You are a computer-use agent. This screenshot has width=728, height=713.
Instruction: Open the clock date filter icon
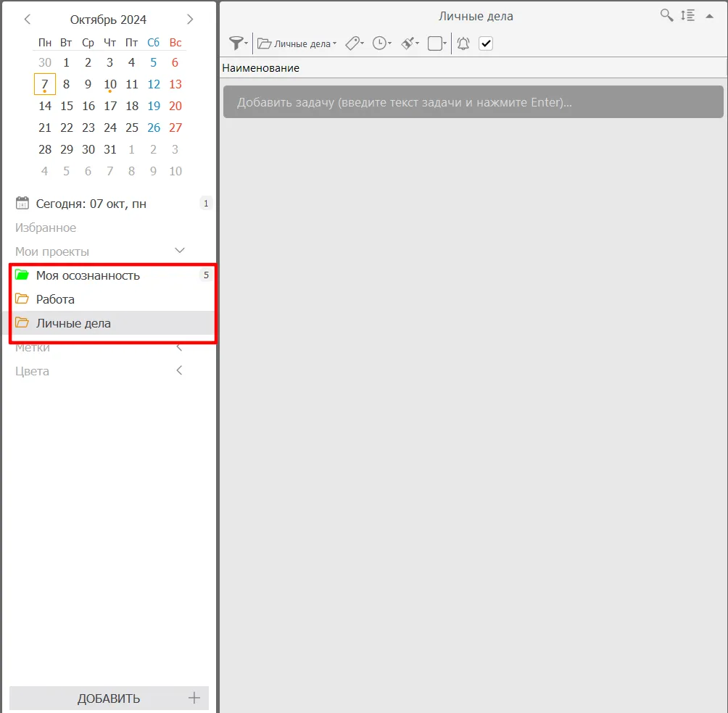(380, 43)
